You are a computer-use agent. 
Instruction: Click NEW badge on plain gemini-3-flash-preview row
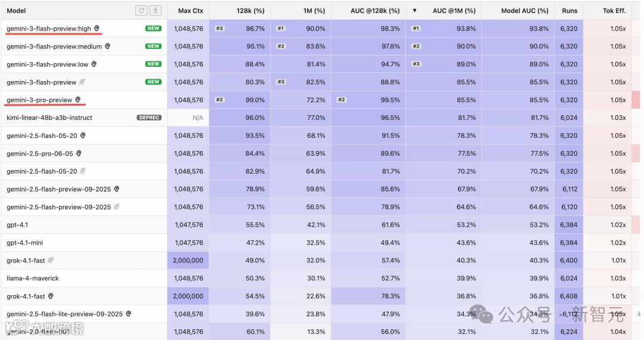[x=153, y=82]
